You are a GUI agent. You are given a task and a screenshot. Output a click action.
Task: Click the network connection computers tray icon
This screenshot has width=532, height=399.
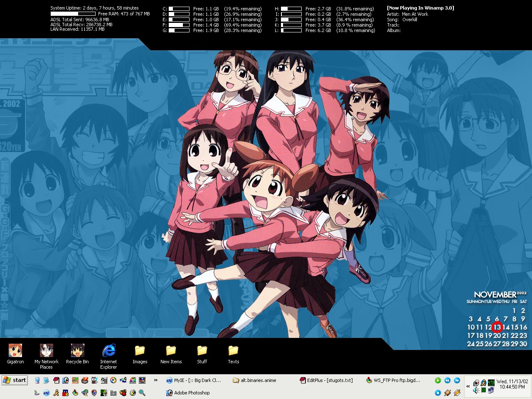coord(491,390)
